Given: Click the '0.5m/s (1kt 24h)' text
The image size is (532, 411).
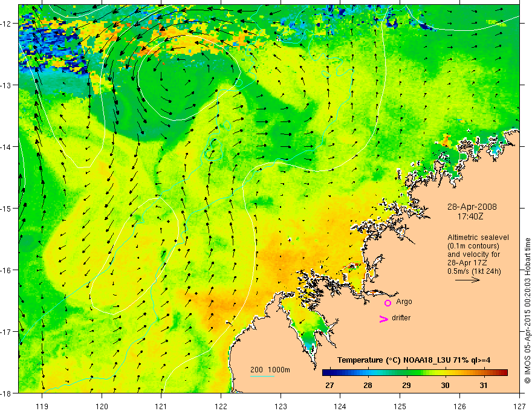Looking at the screenshot, I should (x=474, y=271).
